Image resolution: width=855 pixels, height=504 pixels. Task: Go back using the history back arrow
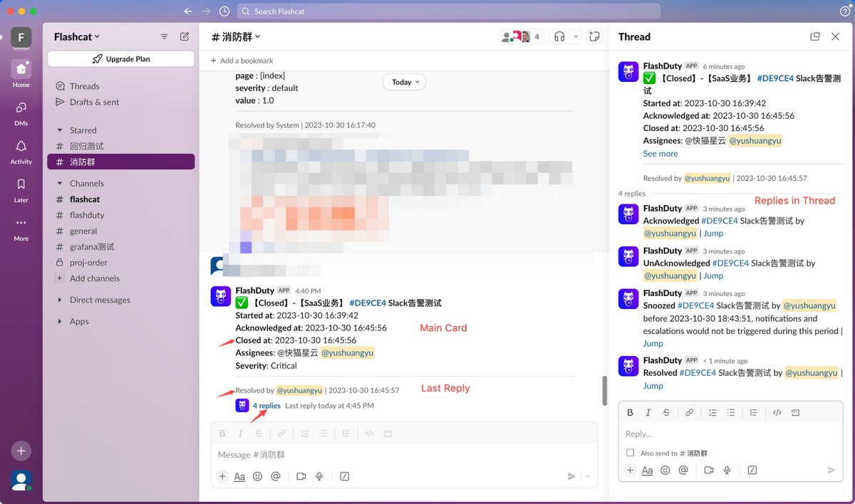pos(188,11)
